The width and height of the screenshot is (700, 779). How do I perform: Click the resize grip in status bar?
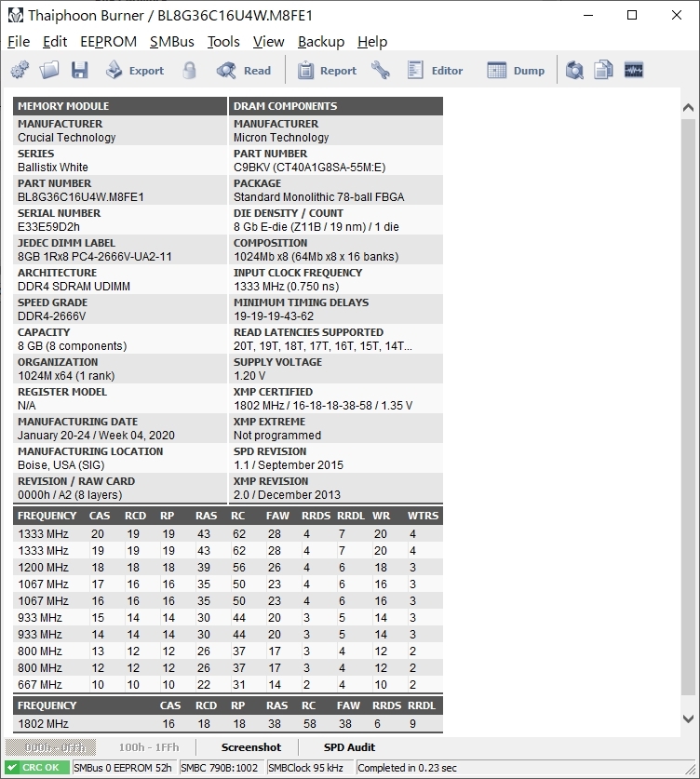[x=691, y=770]
